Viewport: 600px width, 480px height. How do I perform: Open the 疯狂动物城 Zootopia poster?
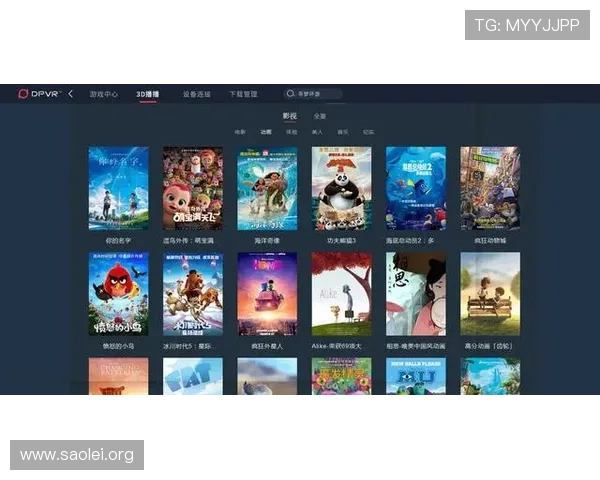click(x=490, y=188)
